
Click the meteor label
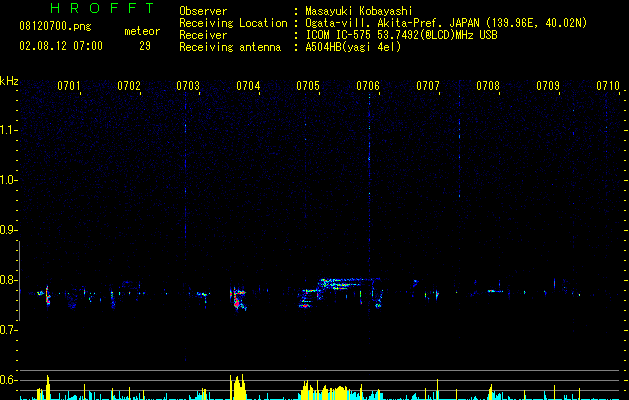[142, 31]
